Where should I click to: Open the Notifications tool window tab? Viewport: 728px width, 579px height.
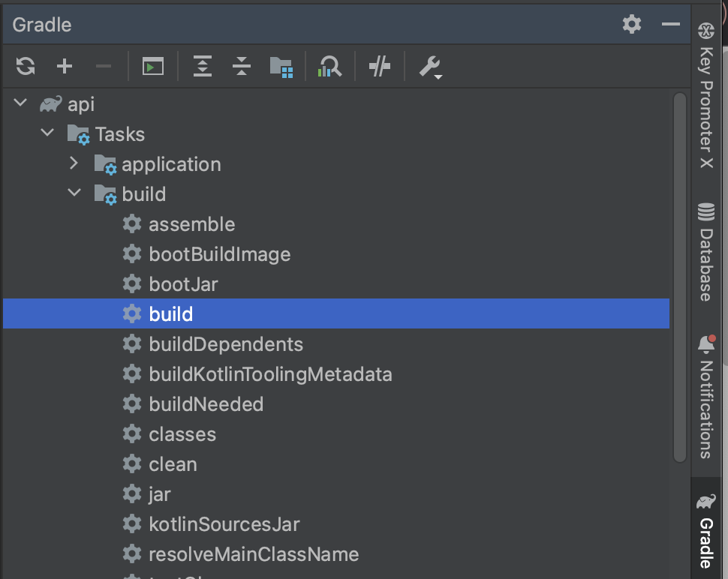tap(706, 397)
